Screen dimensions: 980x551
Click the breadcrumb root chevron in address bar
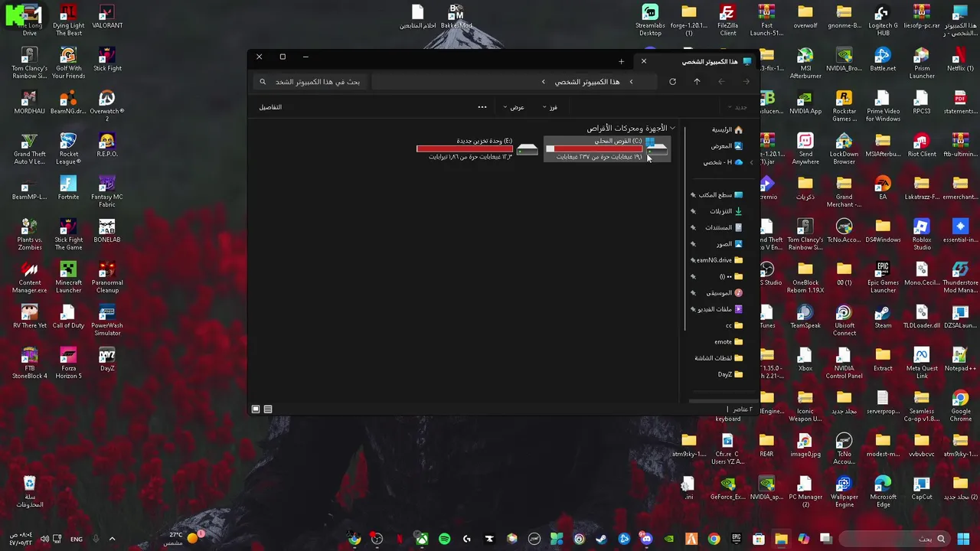tap(631, 82)
